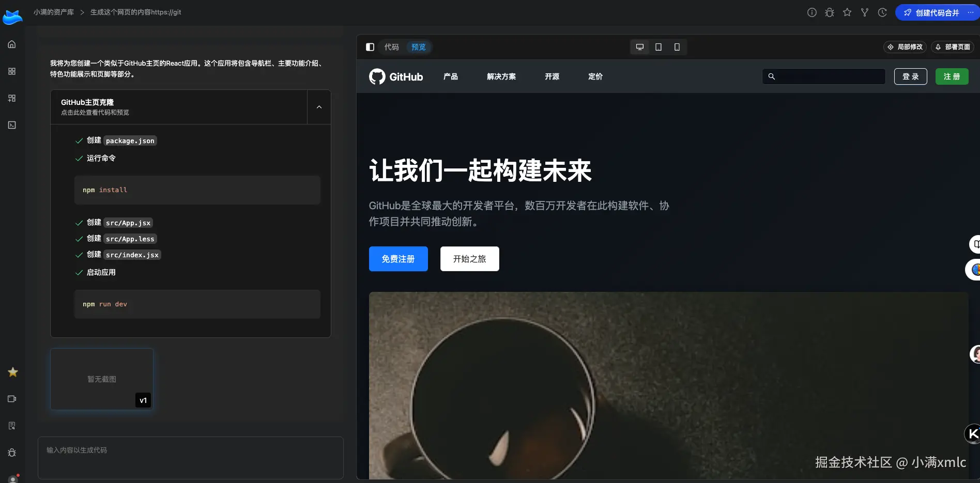Screen dimensions: 980x483
Task: Click the star outline icon in top bar
Action: tap(847, 12)
